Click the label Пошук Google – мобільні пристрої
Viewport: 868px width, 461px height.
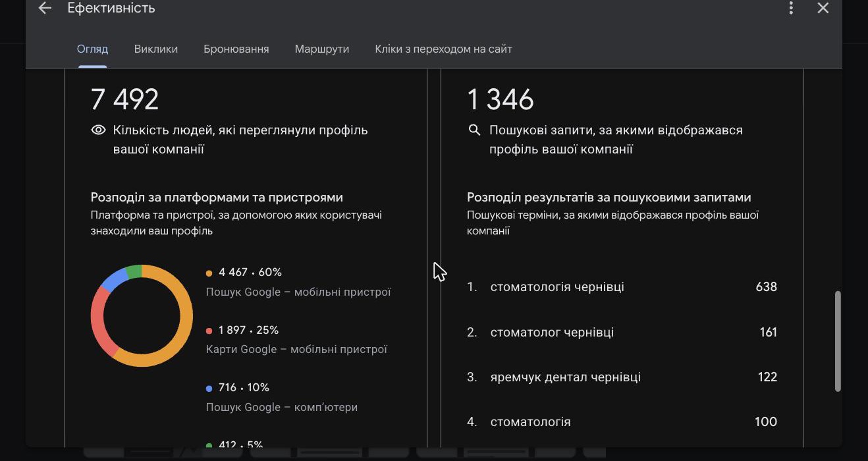(298, 292)
